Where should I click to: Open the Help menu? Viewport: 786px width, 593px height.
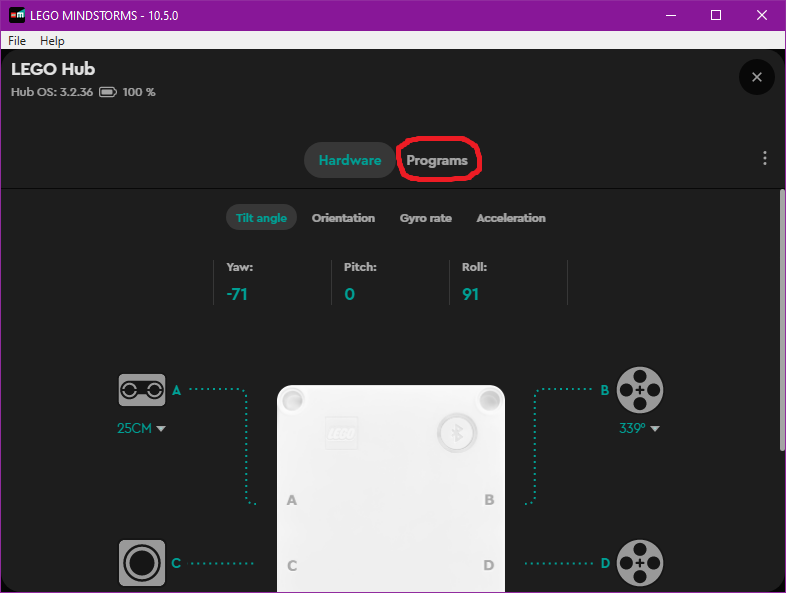pos(52,41)
